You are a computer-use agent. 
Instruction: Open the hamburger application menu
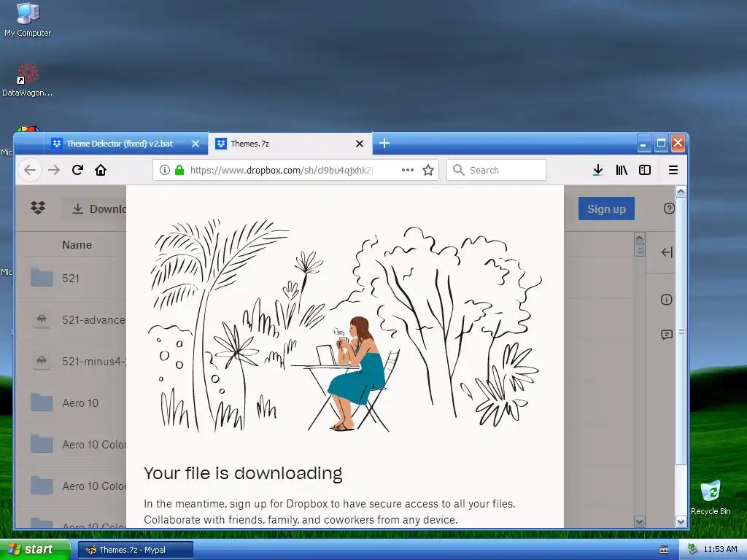coord(673,170)
